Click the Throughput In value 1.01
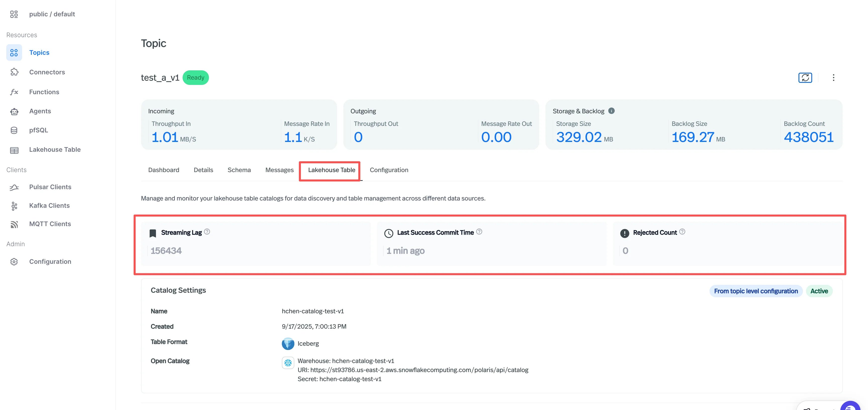This screenshot has height=410, width=868. point(165,137)
